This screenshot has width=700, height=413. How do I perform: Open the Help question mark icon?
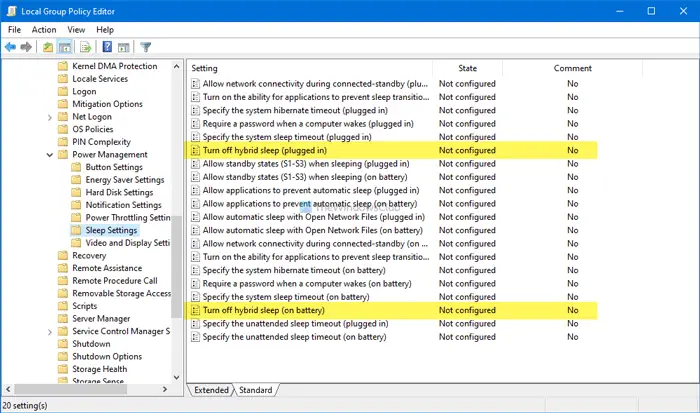point(107,46)
